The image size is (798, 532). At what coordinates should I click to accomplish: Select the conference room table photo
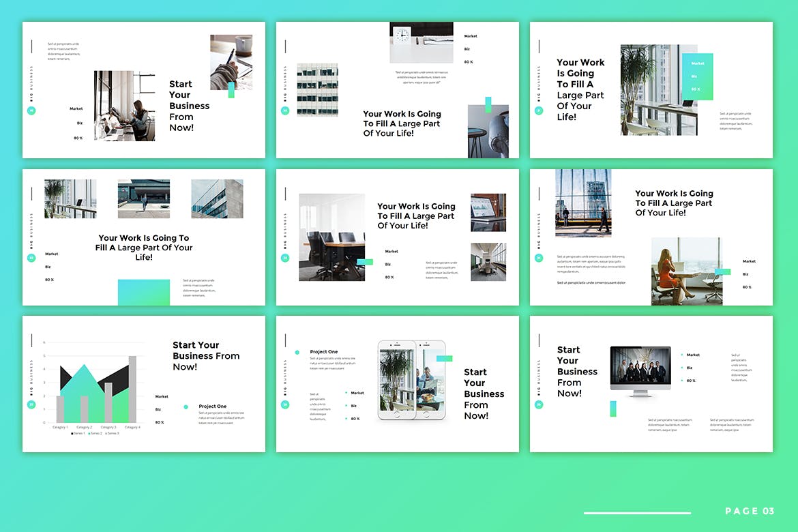point(331,237)
